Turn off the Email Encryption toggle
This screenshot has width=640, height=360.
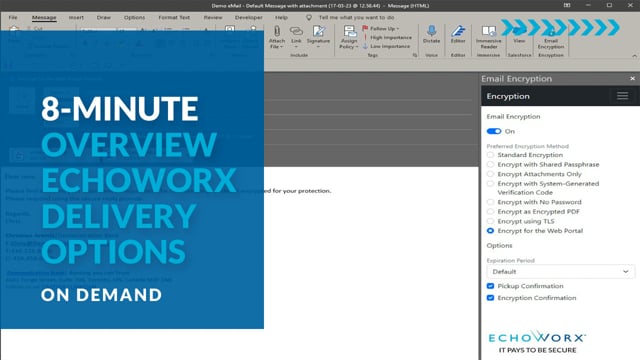[x=494, y=131]
